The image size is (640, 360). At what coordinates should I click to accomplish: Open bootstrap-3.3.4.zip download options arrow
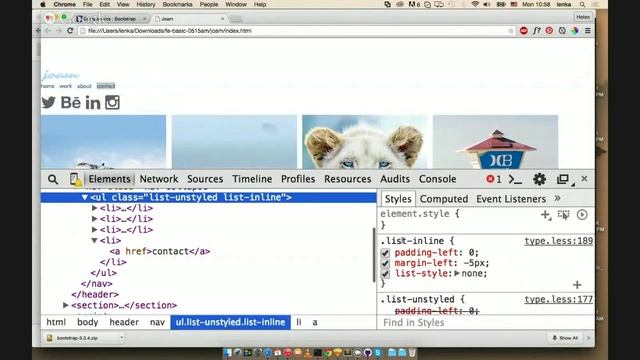(x=122, y=338)
